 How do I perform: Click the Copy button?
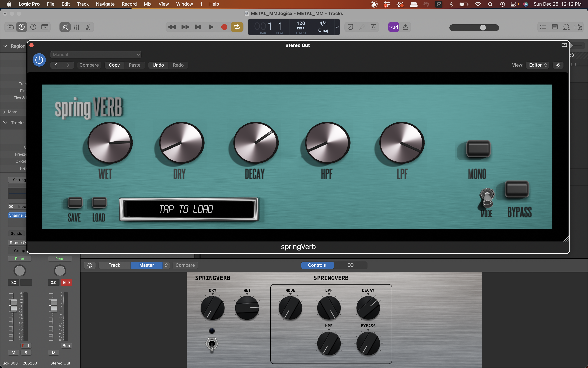tap(114, 65)
